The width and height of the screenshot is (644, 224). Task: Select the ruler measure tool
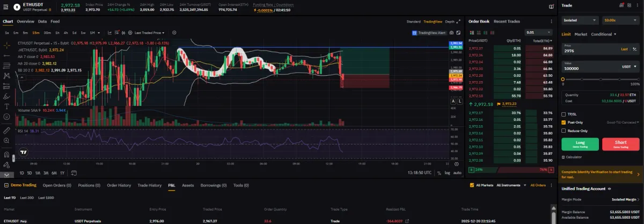6,130
